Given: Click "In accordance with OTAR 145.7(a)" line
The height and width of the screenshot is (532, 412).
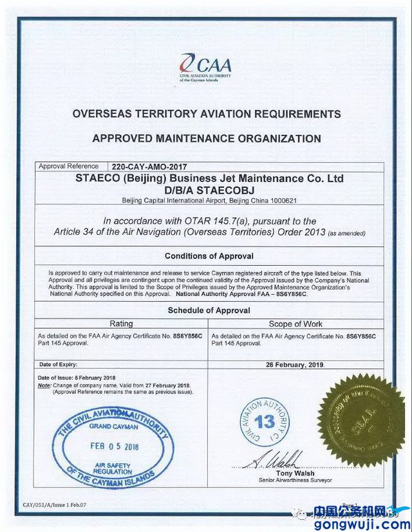Looking at the screenshot, I should pos(210,221).
